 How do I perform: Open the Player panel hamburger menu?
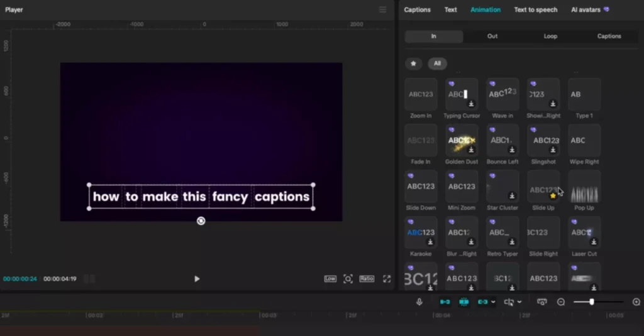[x=382, y=10]
